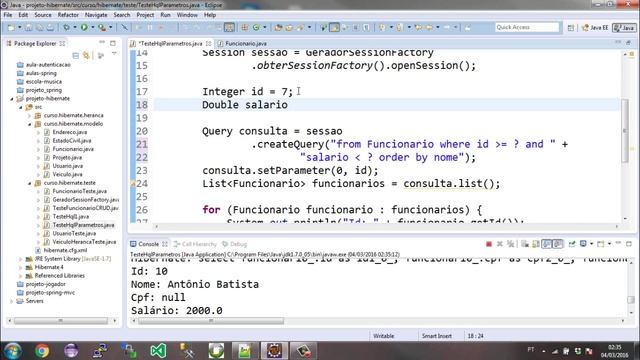Click the New file toolbar icon
The image size is (640, 360).
[x=11, y=27]
